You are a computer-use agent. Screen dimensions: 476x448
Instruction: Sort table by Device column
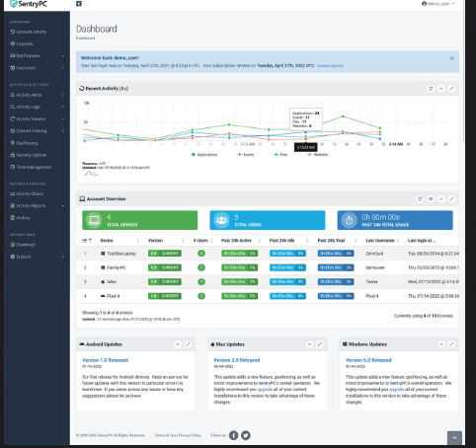pos(119,241)
